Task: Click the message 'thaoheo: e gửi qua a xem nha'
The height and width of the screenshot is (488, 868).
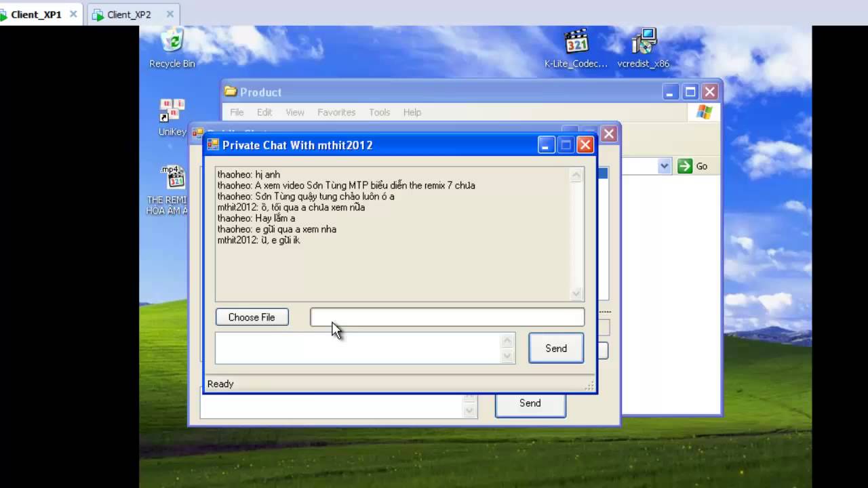Action: [277, 229]
